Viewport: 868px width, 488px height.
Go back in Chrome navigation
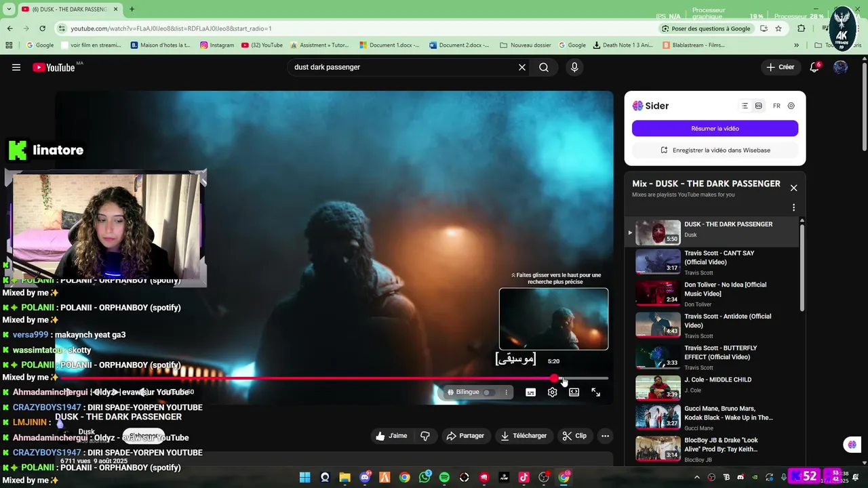click(x=9, y=28)
